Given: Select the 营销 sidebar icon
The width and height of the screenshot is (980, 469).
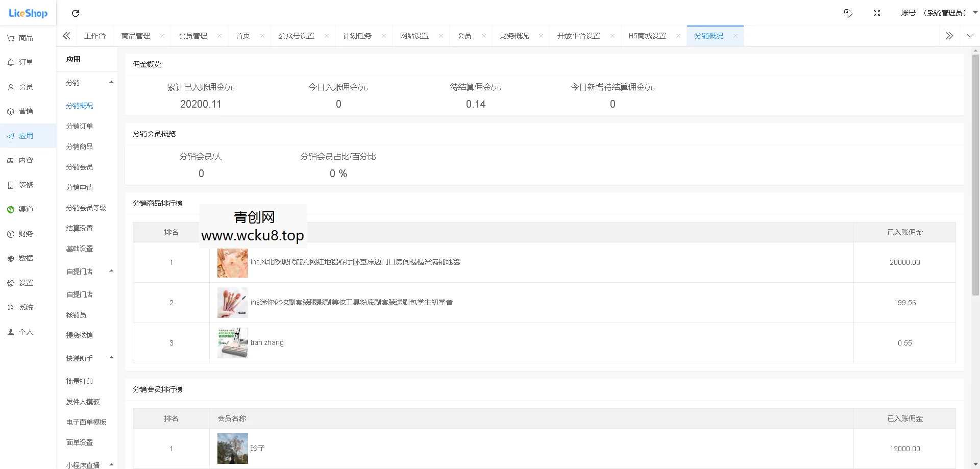Looking at the screenshot, I should coord(21,111).
